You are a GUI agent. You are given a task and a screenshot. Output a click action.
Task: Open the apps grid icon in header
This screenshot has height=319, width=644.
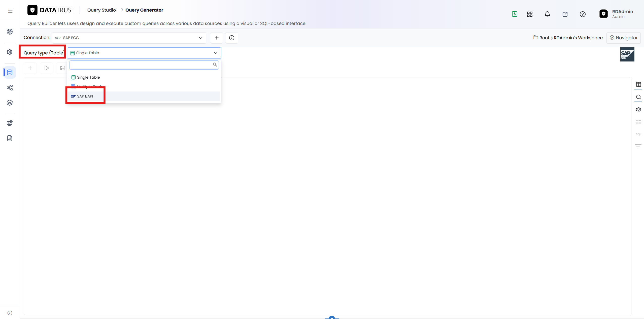[530, 14]
